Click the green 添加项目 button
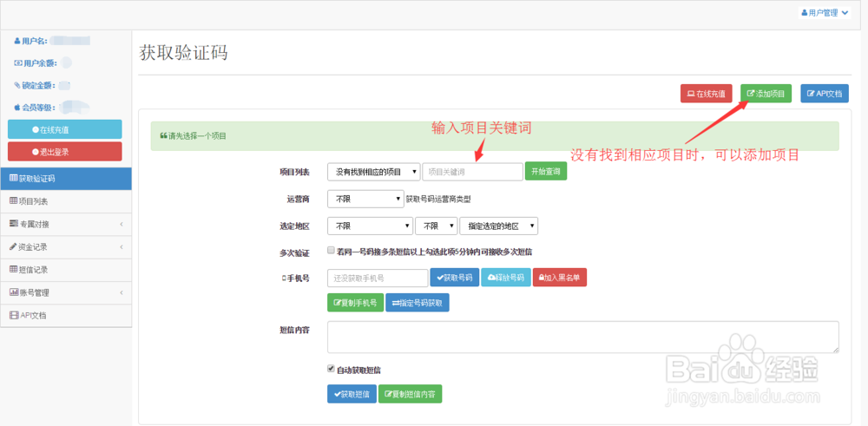The width and height of the screenshot is (868, 426). (x=766, y=94)
